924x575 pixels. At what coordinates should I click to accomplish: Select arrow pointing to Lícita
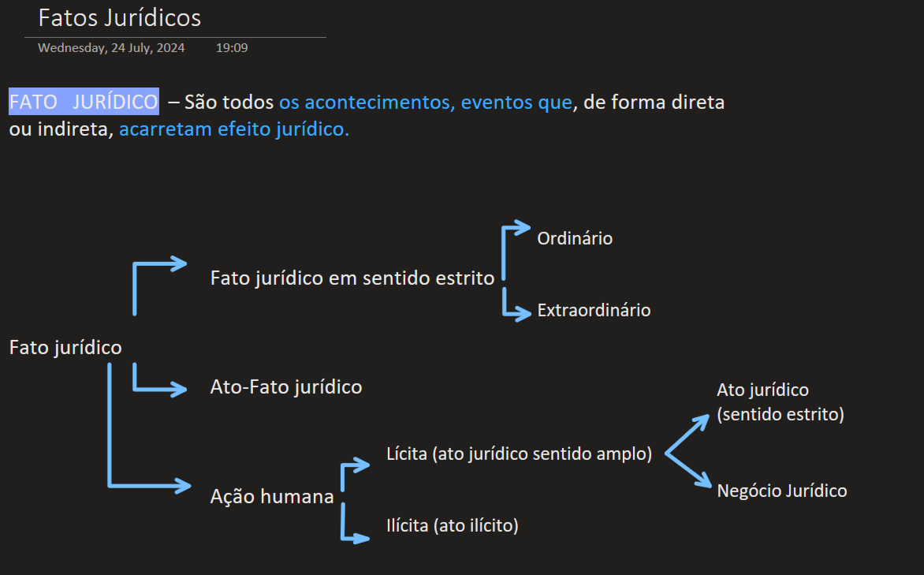tap(355, 473)
